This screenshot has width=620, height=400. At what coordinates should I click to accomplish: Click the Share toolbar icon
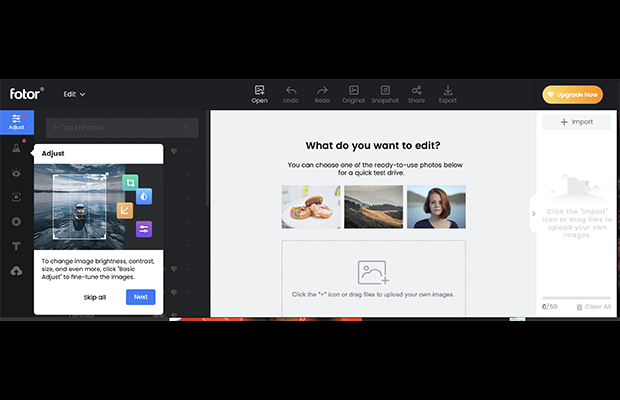416,94
